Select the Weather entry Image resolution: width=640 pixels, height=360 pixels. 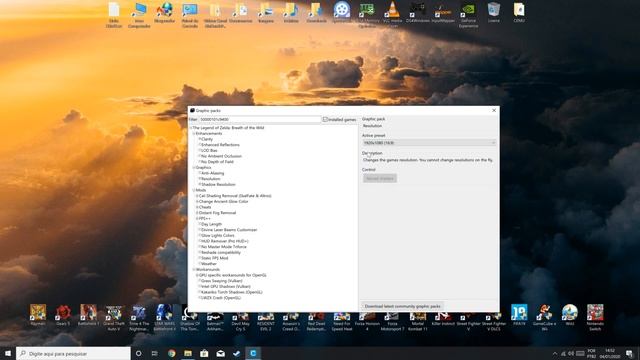tap(209, 264)
